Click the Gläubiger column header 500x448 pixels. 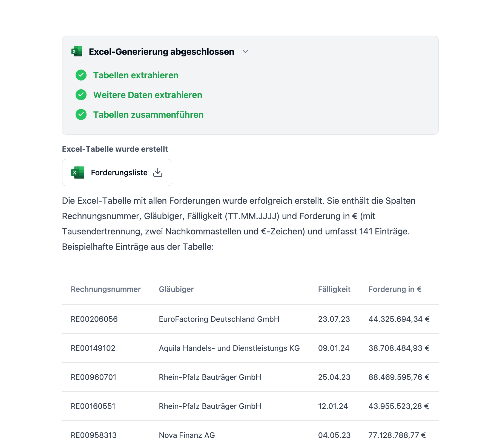(x=176, y=289)
